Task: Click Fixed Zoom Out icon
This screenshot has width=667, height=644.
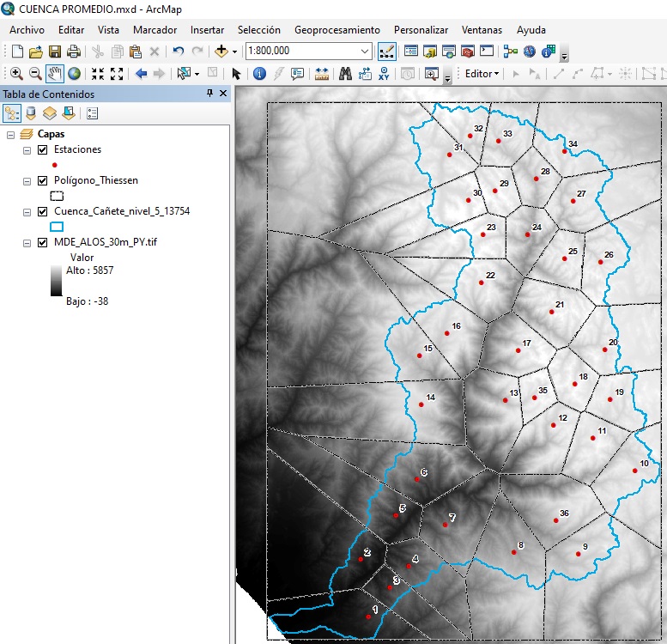Action: click(117, 74)
